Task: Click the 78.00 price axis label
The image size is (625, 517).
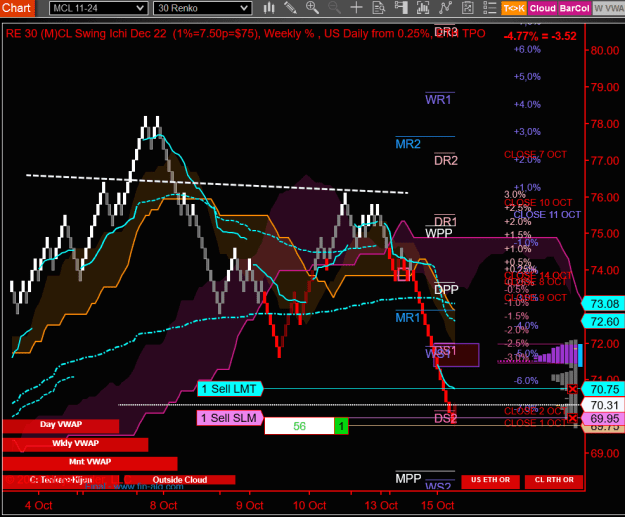Action: coord(605,124)
